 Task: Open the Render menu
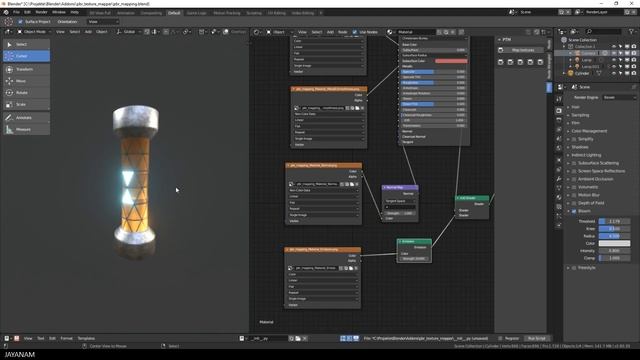pos(41,12)
